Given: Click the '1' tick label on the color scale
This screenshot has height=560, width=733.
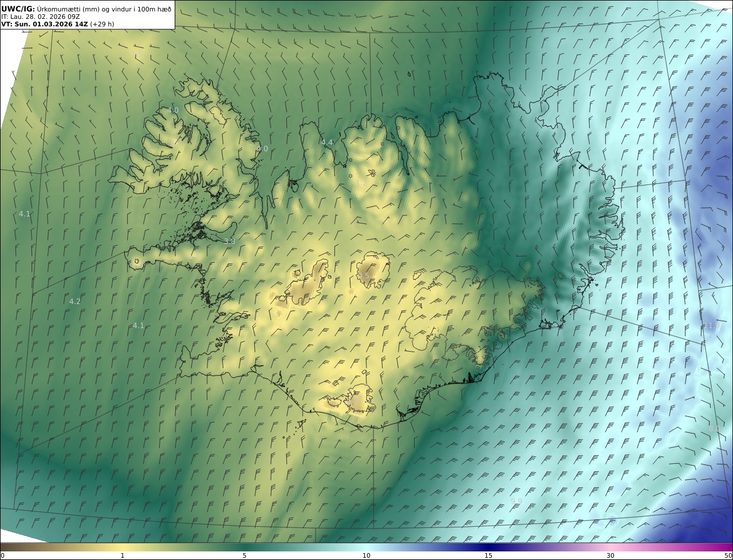Looking at the screenshot, I should tap(123, 555).
